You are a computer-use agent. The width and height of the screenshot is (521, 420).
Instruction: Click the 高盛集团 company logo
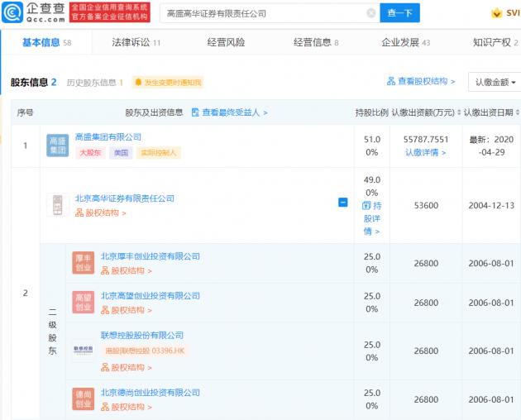click(57, 146)
